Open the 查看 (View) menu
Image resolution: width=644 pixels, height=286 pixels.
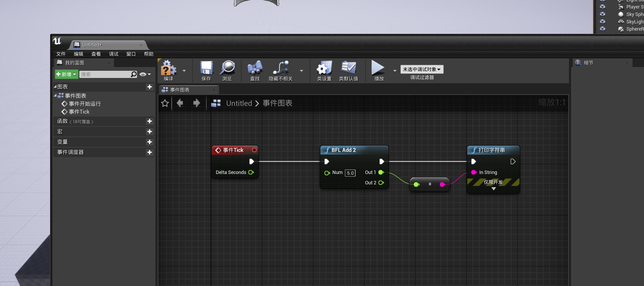(x=96, y=54)
